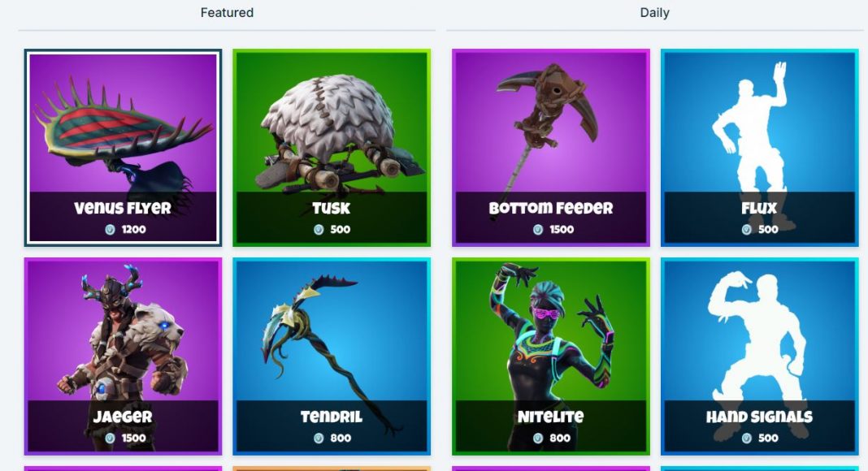Click the V-Bucks icon on Venus Flyer
The width and height of the screenshot is (868, 471).
tap(111, 230)
